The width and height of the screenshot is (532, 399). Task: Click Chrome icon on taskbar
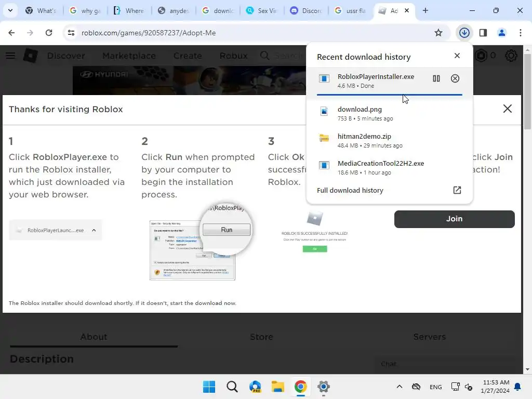[x=301, y=387]
